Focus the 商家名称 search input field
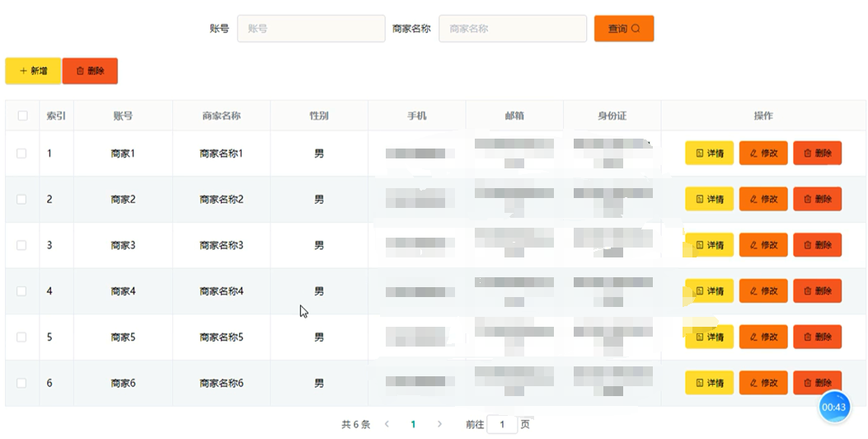868x439 pixels. pyautogui.click(x=513, y=28)
